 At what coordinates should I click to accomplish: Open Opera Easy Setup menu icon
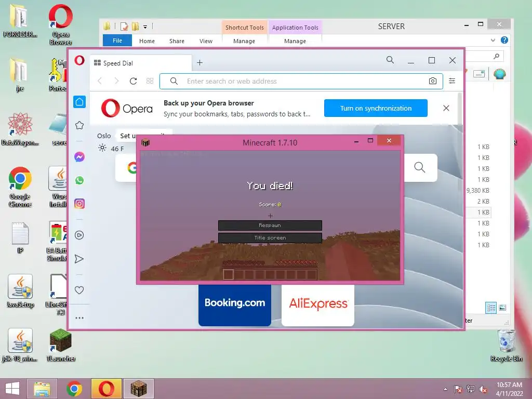[x=452, y=81]
